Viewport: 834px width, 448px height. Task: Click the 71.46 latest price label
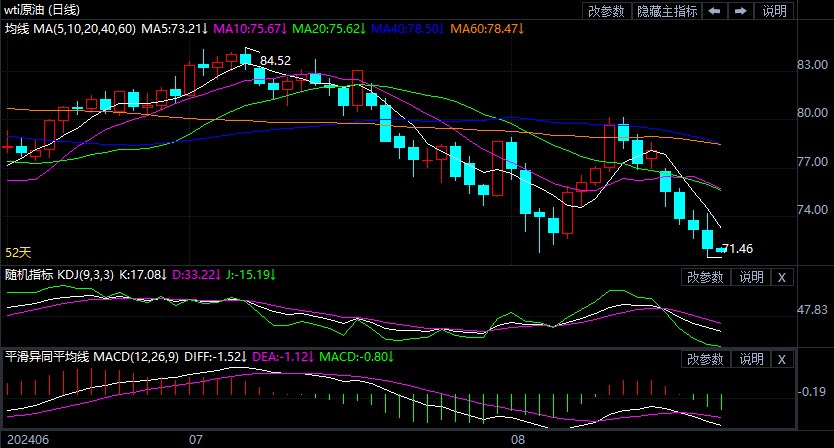pyautogui.click(x=738, y=248)
